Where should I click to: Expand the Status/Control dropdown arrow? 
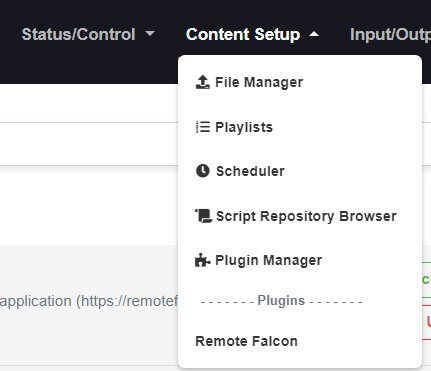click(x=150, y=34)
